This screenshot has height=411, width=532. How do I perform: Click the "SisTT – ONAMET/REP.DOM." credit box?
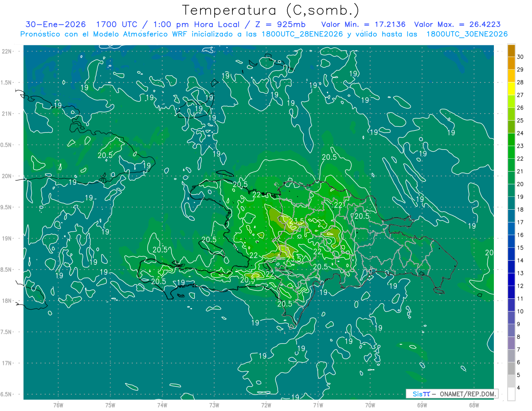(452, 394)
